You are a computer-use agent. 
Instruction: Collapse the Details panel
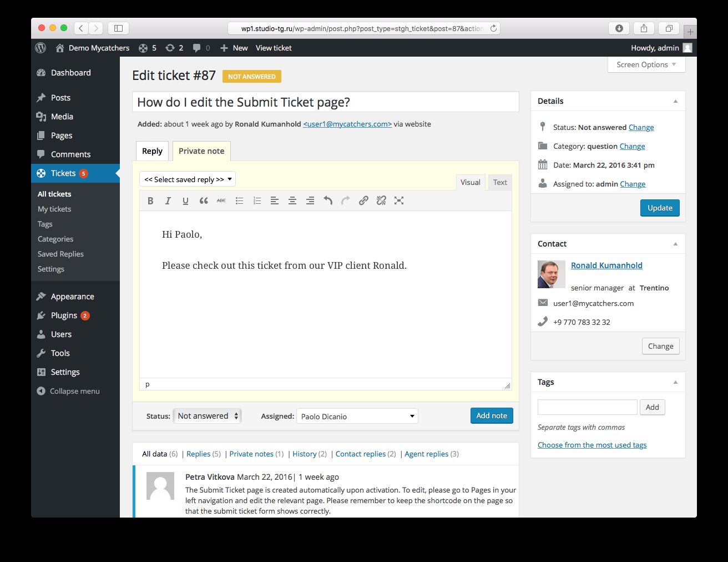click(675, 101)
